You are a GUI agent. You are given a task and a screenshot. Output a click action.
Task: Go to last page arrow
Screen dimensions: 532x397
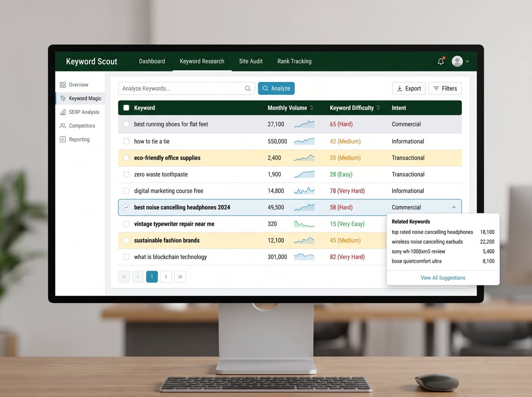[x=180, y=277]
